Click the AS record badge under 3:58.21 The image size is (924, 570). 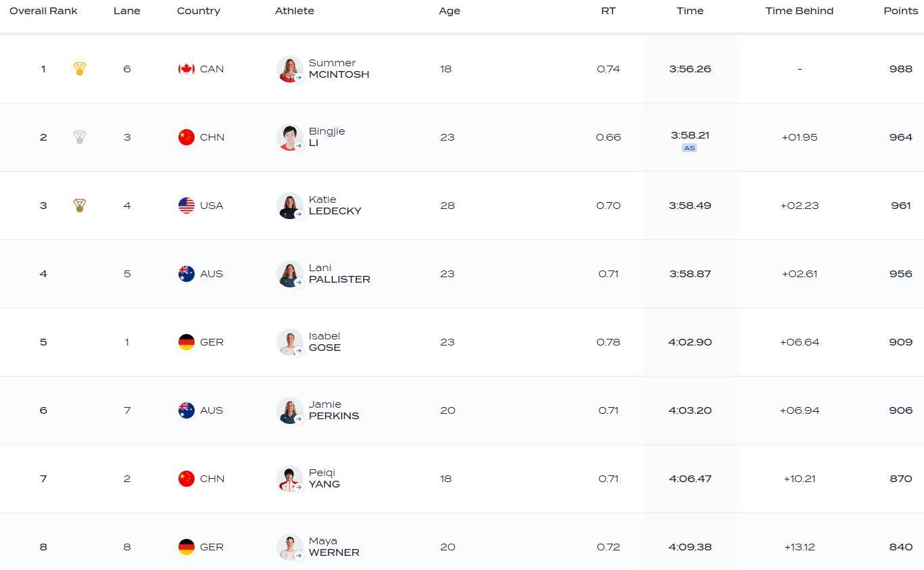click(689, 148)
